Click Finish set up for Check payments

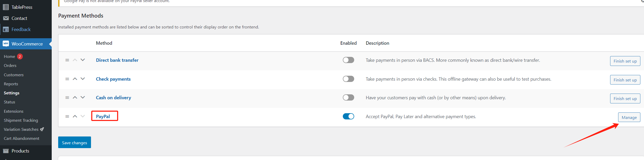coord(625,80)
